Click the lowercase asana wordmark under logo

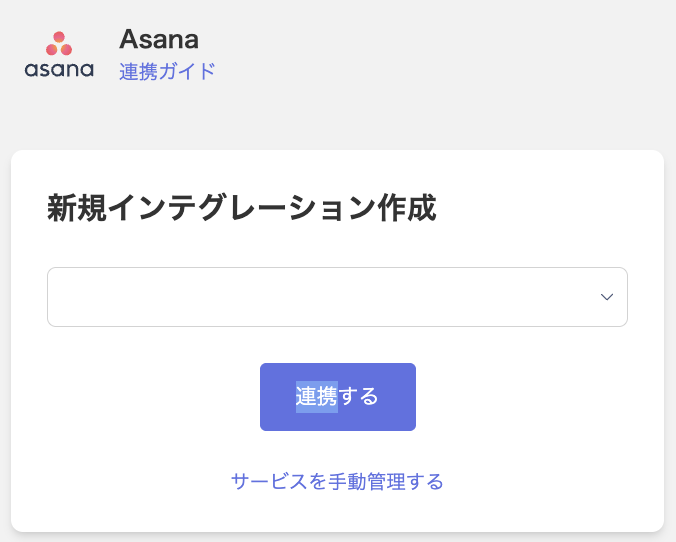coord(59,69)
